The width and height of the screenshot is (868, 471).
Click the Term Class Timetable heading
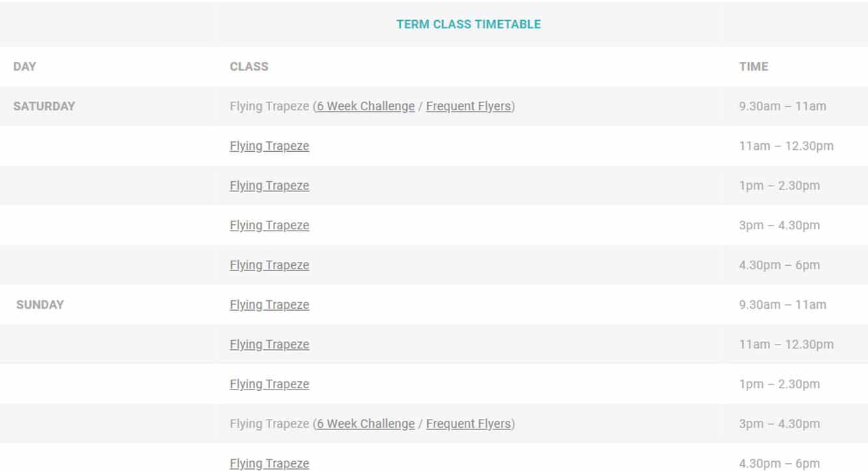click(468, 24)
